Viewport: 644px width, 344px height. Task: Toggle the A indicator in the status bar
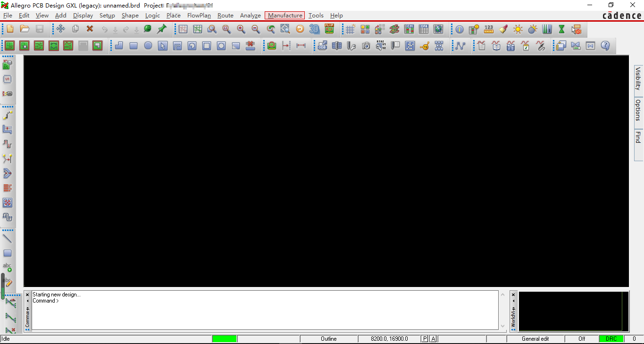coord(433,338)
